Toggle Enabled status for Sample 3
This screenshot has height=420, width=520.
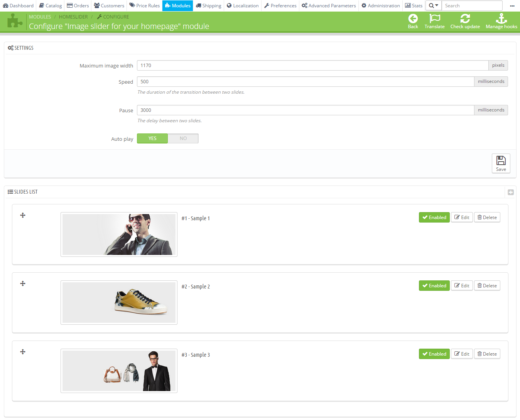point(434,354)
